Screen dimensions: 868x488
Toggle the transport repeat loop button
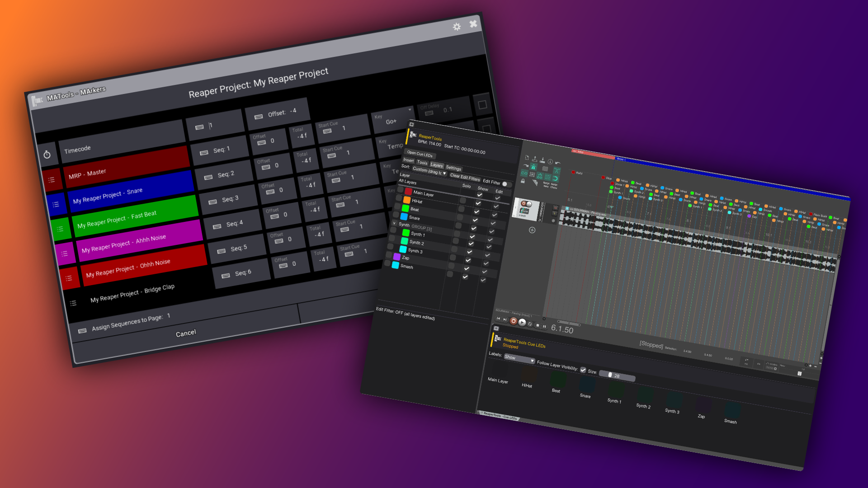(x=530, y=324)
